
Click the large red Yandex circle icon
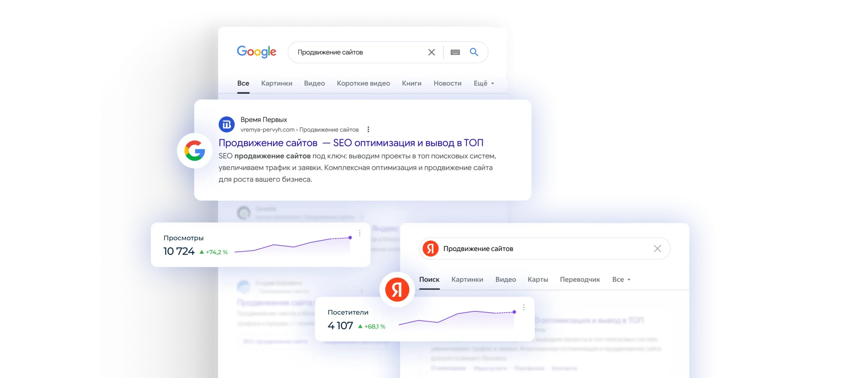tap(397, 290)
